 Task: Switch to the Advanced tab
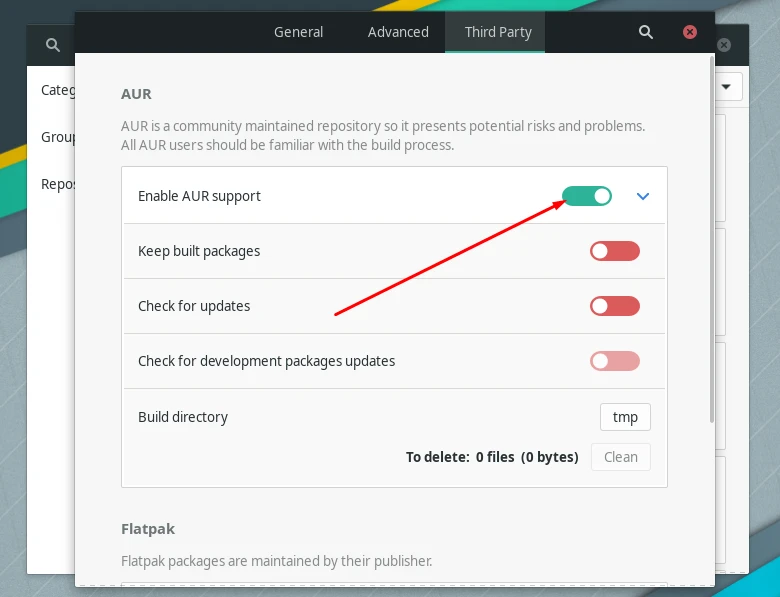[x=398, y=32]
